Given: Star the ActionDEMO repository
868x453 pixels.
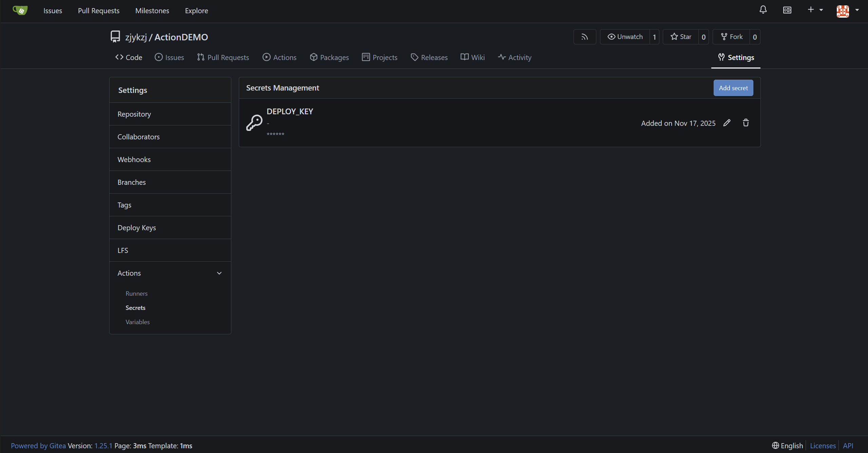Looking at the screenshot, I should coord(681,37).
